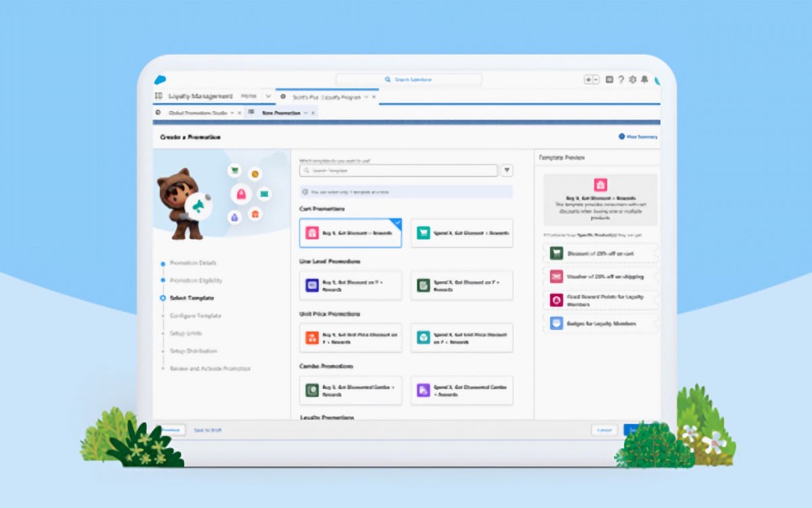The height and width of the screenshot is (508, 812).
Task: Click the Save as Draft button
Action: (x=207, y=430)
